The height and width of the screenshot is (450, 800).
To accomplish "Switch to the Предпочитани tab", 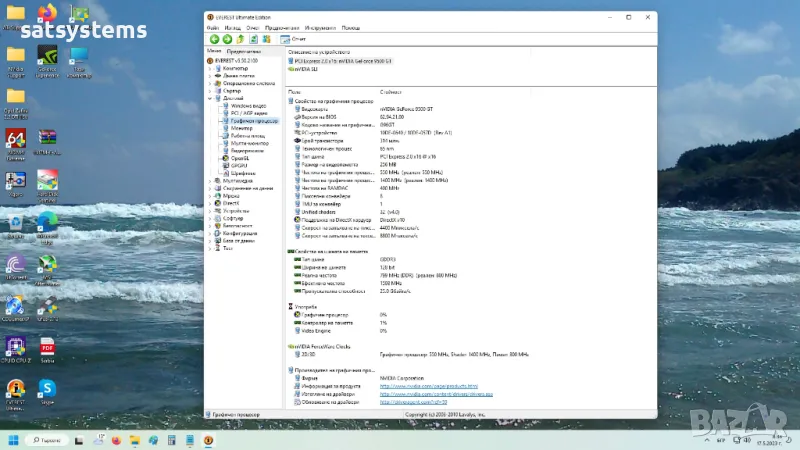I will [243, 50].
